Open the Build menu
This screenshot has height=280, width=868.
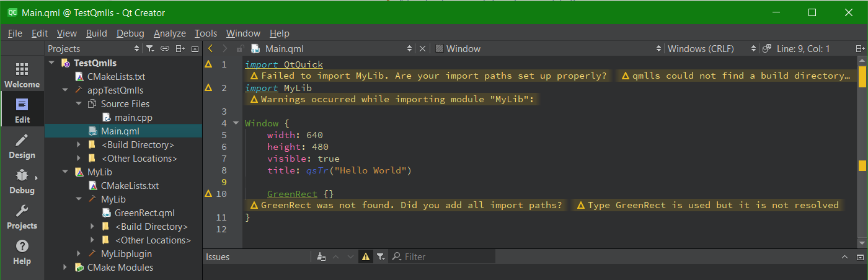97,33
